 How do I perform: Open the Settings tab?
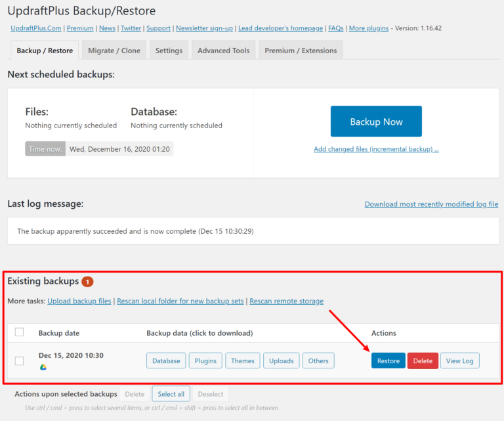coord(169,51)
